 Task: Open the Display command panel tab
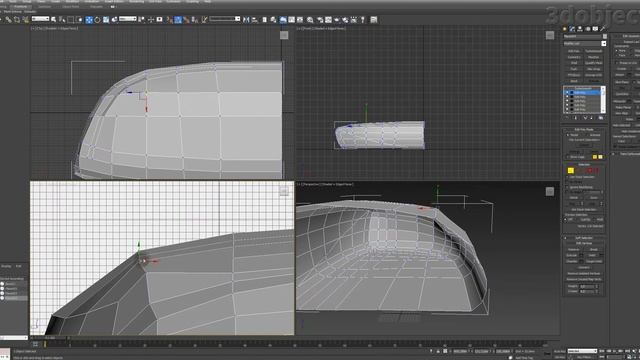tap(596, 29)
